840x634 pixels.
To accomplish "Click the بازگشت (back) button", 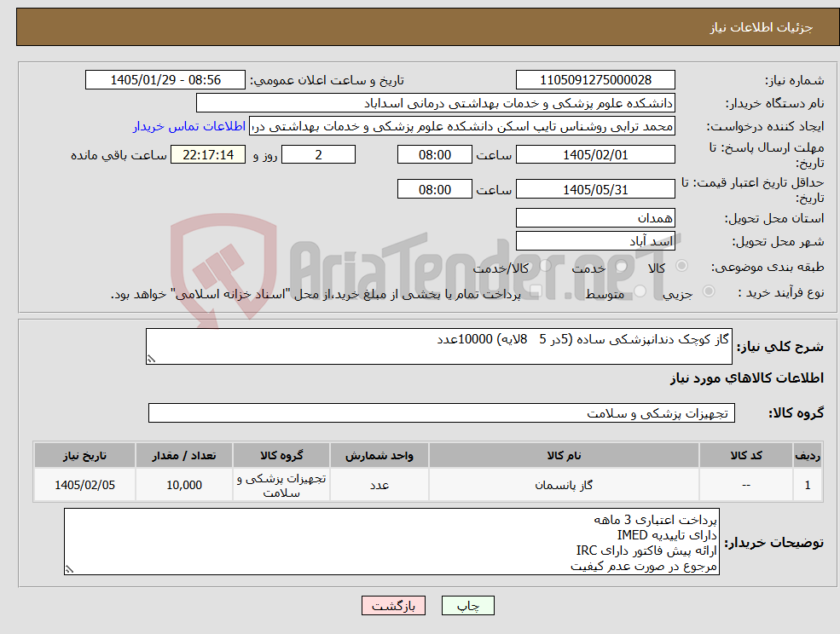I will tap(393, 606).
